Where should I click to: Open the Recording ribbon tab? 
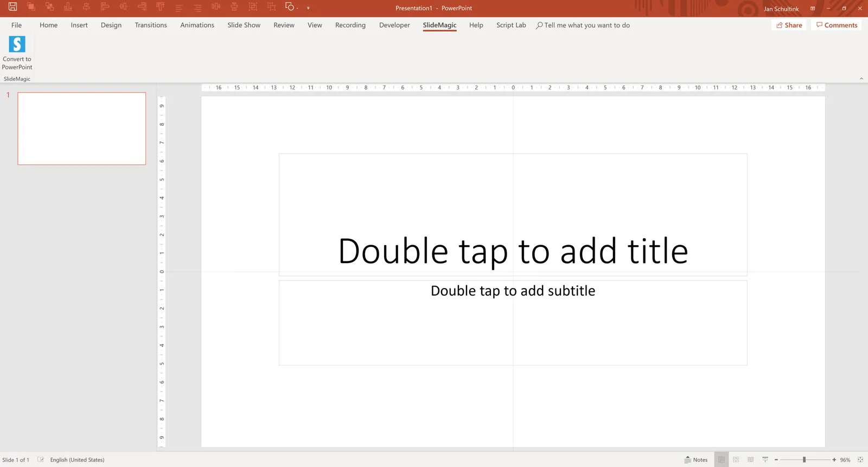coord(350,25)
